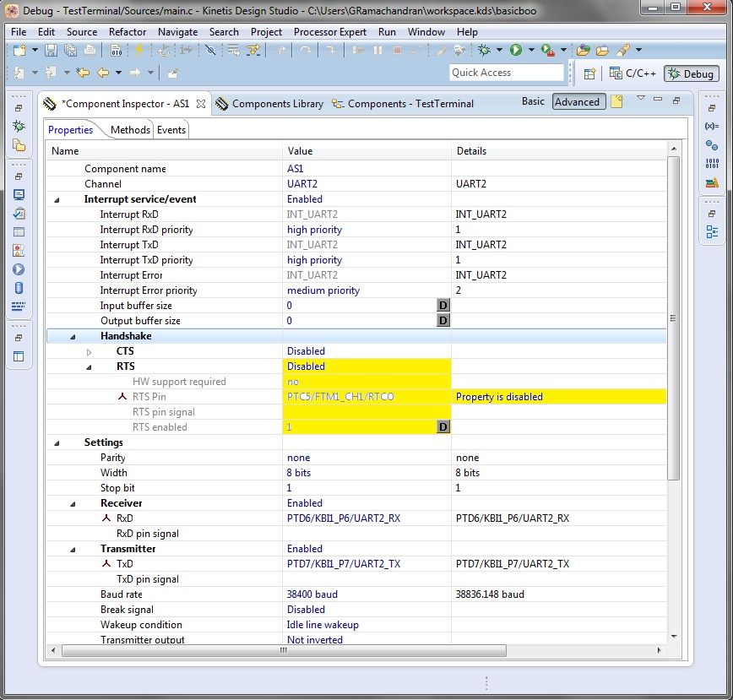Collapse the Interrupt service/event group

click(57, 200)
